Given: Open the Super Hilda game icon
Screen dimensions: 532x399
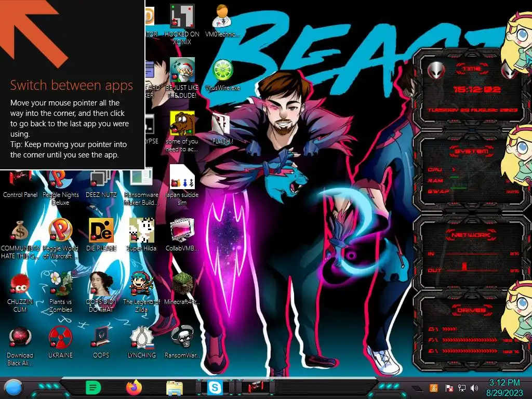Looking at the screenshot, I should click(x=141, y=235).
